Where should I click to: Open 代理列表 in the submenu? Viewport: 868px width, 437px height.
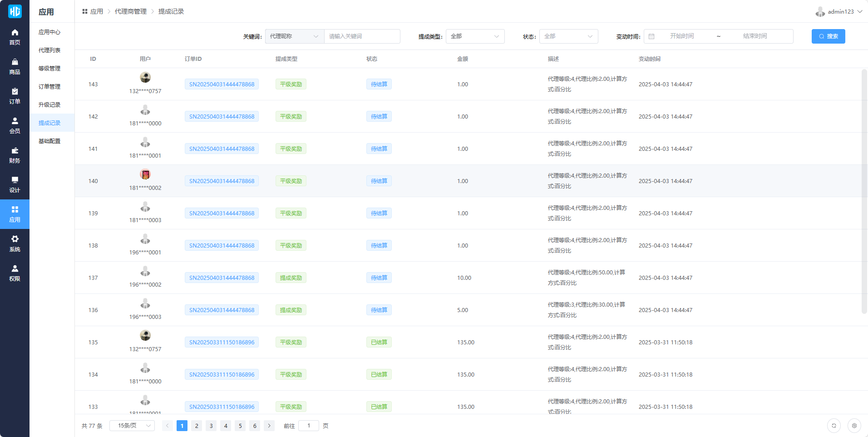[49, 50]
